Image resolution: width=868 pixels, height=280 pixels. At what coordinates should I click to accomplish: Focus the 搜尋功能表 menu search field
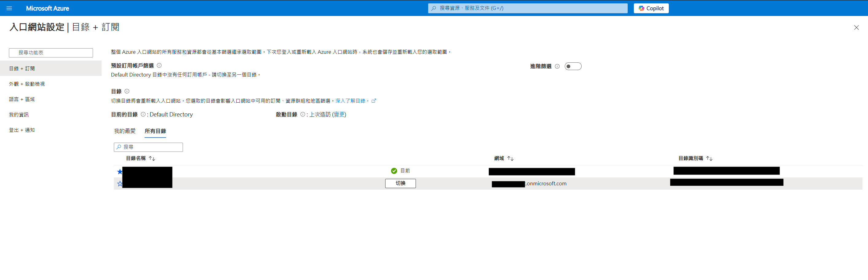click(51, 53)
